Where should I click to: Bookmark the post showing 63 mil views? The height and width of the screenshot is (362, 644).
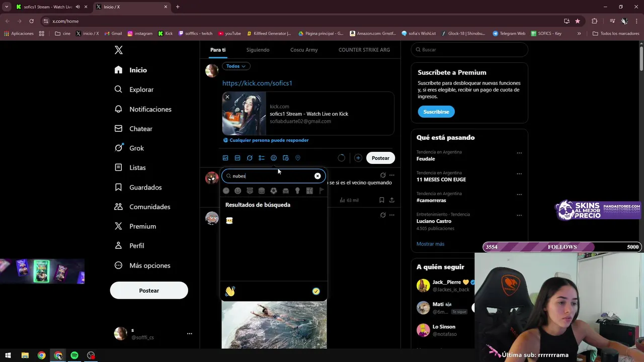[381, 200]
